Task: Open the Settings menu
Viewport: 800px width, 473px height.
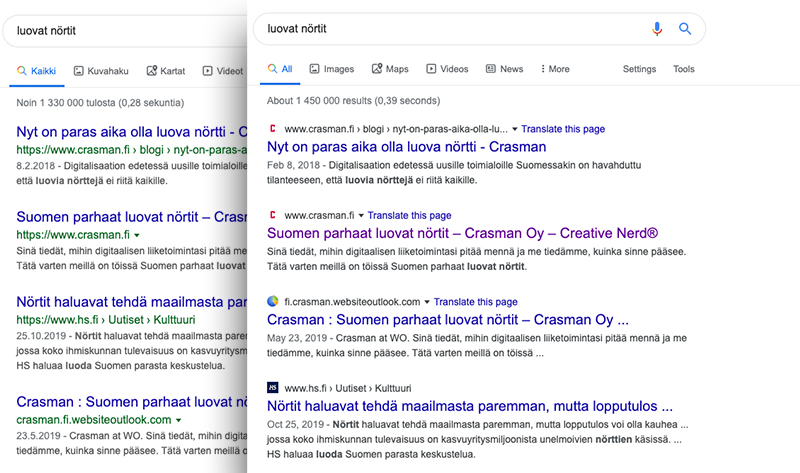Action: point(639,69)
